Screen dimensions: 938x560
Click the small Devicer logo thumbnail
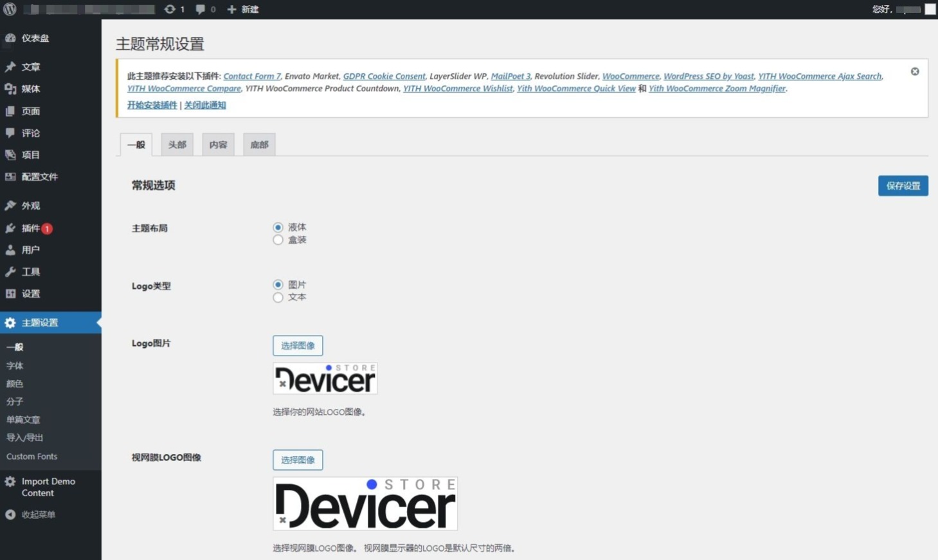(x=325, y=379)
